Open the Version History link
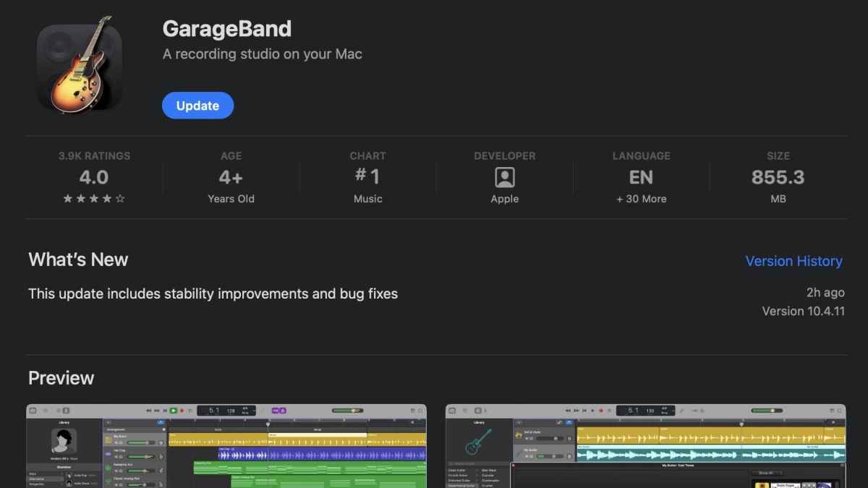 (x=793, y=261)
